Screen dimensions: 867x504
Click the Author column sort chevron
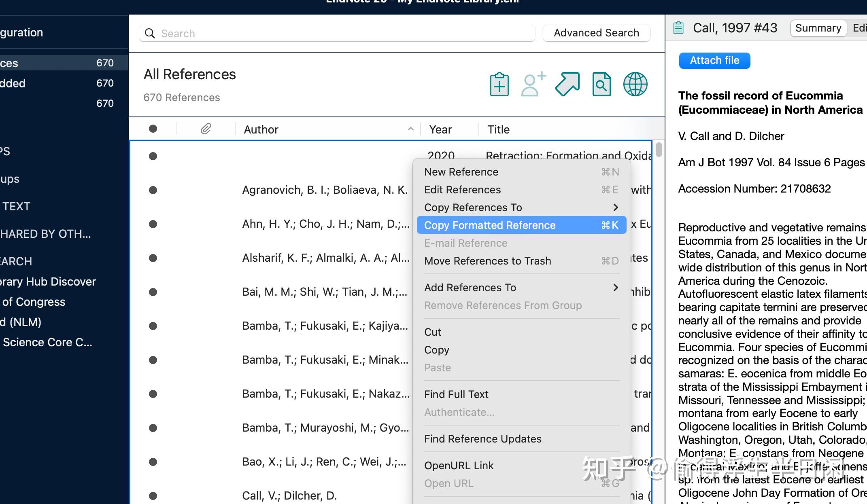pyautogui.click(x=411, y=129)
